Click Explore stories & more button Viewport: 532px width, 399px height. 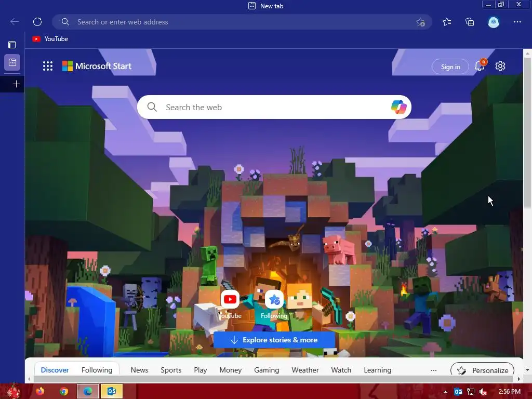click(x=274, y=340)
